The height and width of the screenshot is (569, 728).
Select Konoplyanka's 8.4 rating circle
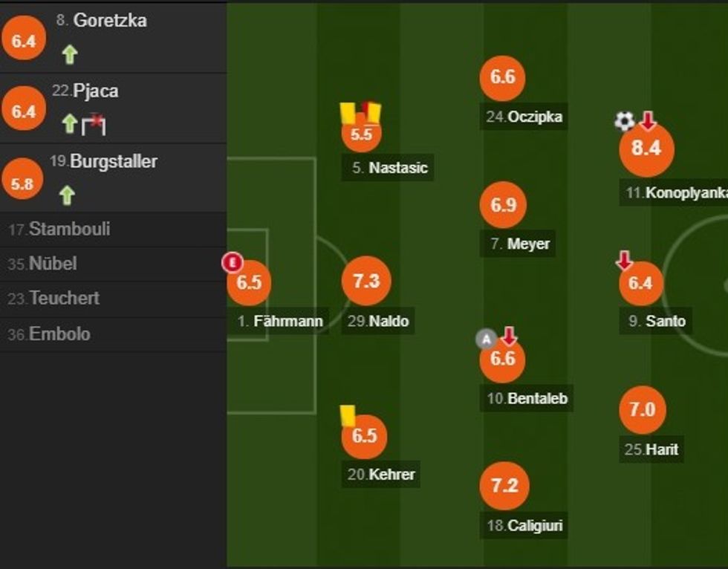tap(646, 149)
